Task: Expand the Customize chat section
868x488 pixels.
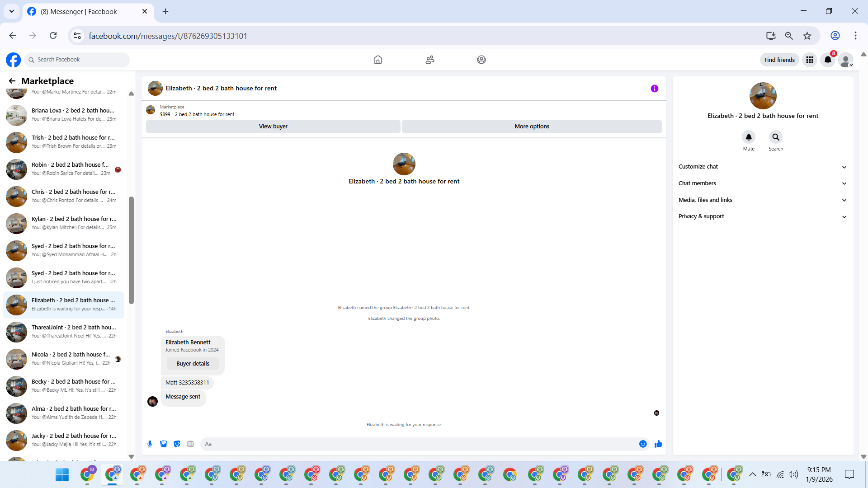Action: click(x=763, y=167)
